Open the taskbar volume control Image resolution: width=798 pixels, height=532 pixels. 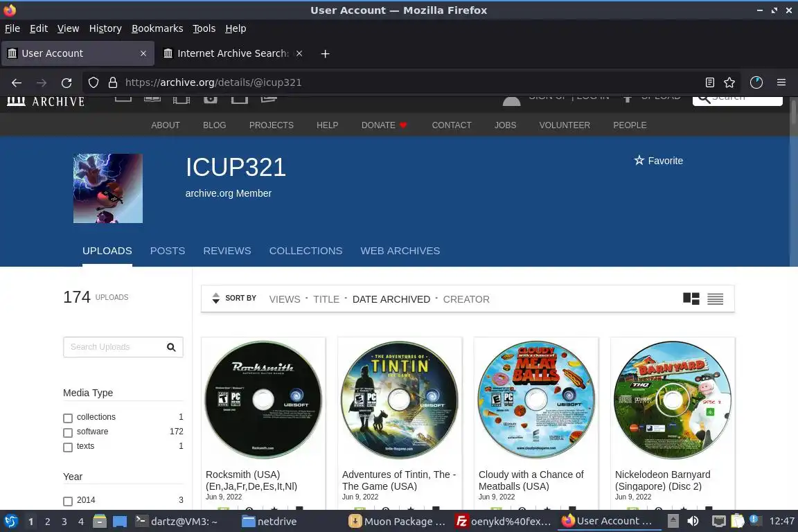pyautogui.click(x=693, y=522)
